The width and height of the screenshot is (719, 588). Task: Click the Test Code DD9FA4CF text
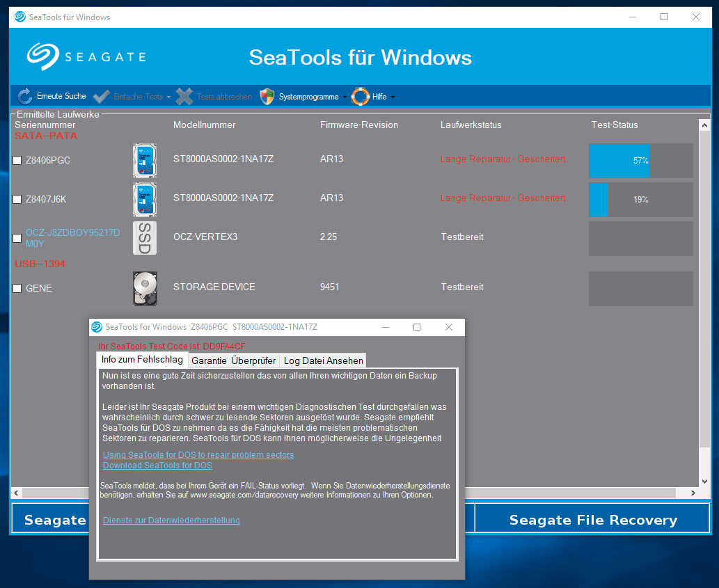tap(172, 346)
